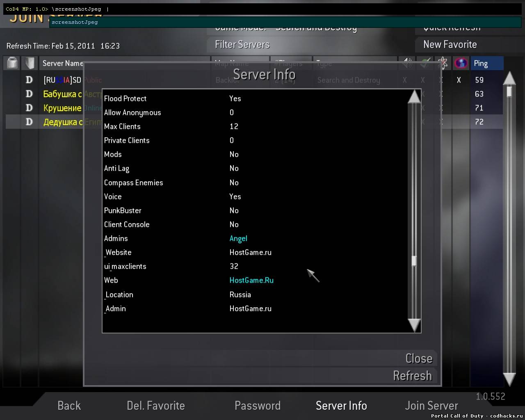This screenshot has height=420, width=525.
Task: Refresh the Server Info dialog
Action: click(x=412, y=376)
